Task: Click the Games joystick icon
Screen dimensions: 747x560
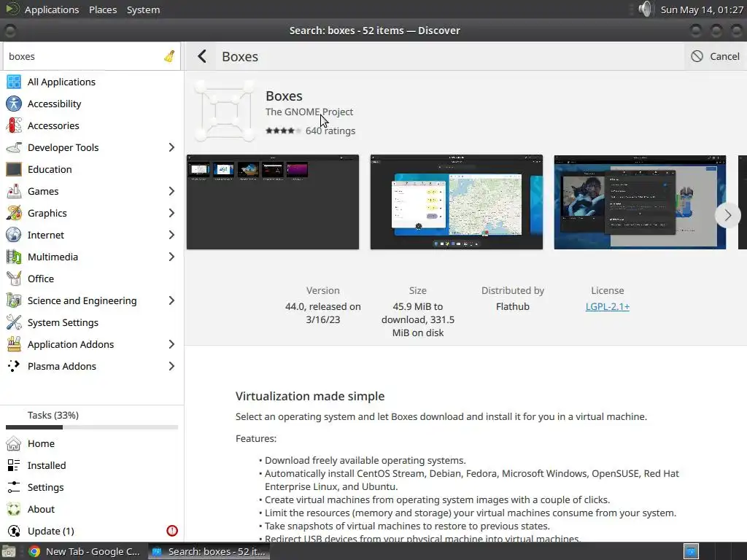Action: click(x=14, y=192)
